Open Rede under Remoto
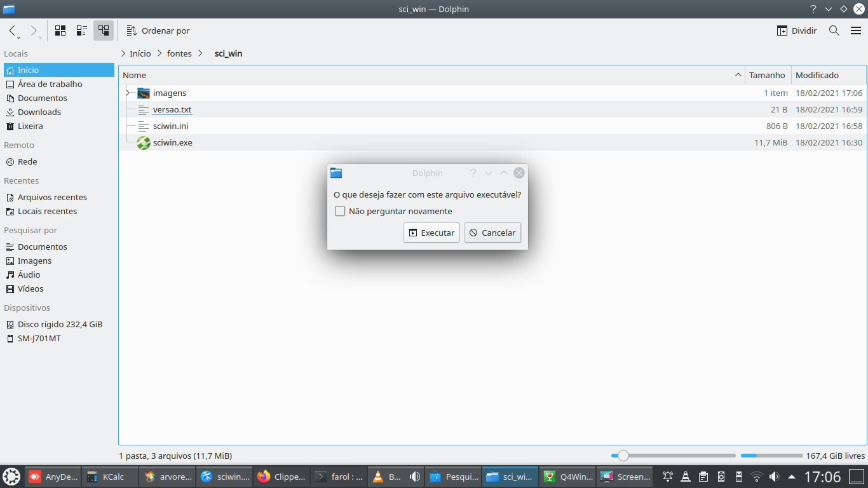 (59, 161)
